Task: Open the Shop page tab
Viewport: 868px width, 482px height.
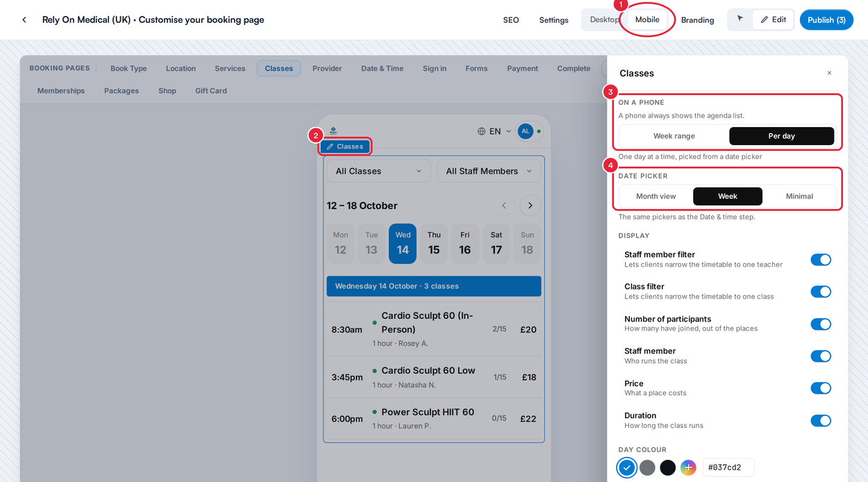Action: click(167, 90)
